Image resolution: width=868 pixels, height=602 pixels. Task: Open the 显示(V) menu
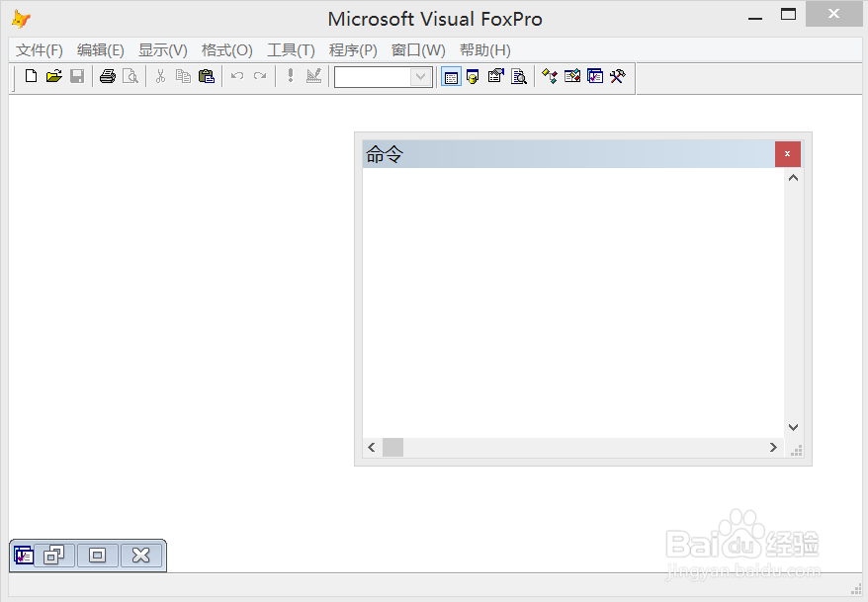pos(163,50)
